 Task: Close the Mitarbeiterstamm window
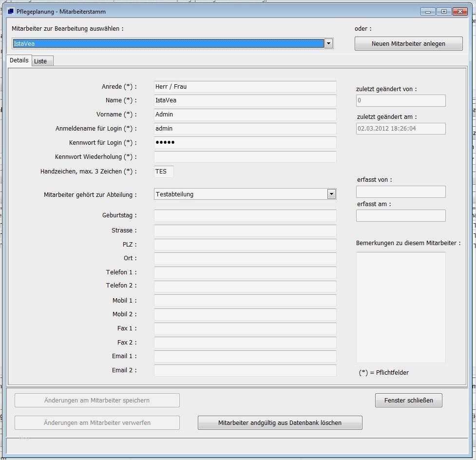460,12
